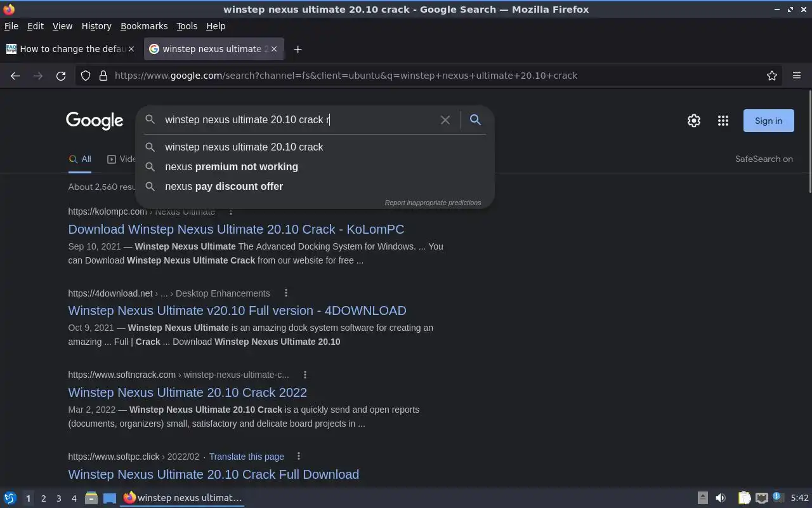Open 'Winstep Nexus Ultimate 20.10 Crack Full Download'

213,474
